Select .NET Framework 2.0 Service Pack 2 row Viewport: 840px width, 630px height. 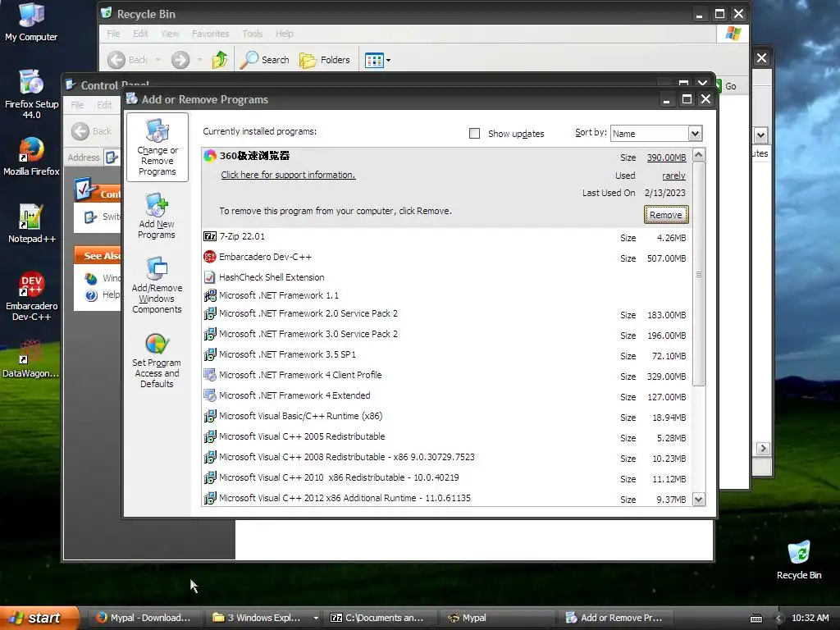445,314
